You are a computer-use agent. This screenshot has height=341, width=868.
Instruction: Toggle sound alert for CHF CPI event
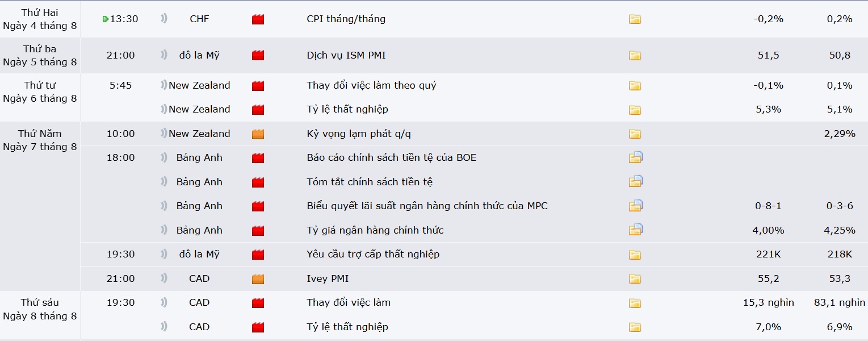click(x=164, y=19)
